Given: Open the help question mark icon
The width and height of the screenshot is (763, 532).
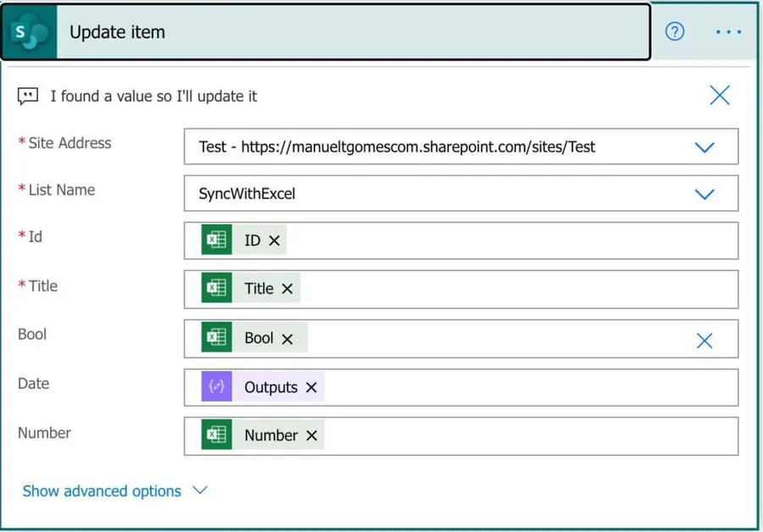Looking at the screenshot, I should pos(675,32).
